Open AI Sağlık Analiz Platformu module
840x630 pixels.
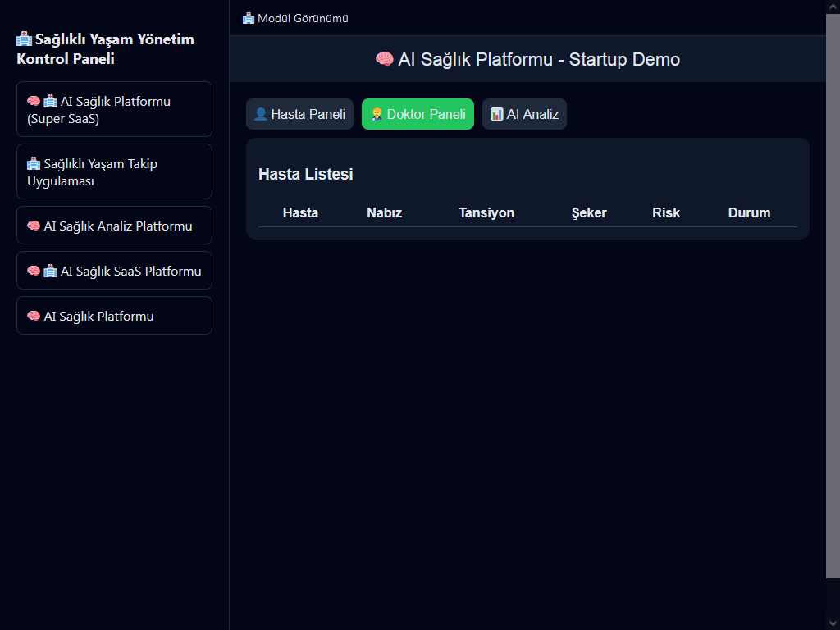point(114,226)
